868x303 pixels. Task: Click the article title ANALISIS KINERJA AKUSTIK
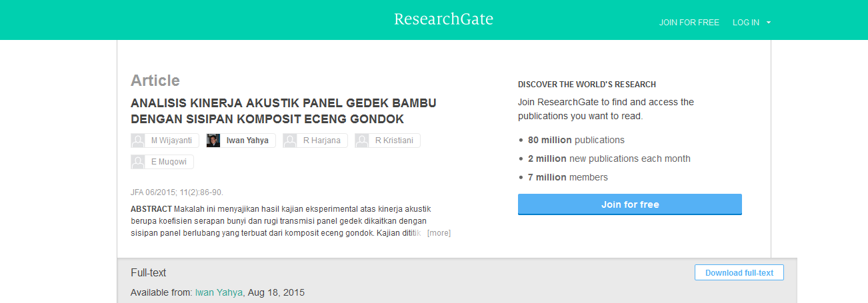pyautogui.click(x=284, y=111)
